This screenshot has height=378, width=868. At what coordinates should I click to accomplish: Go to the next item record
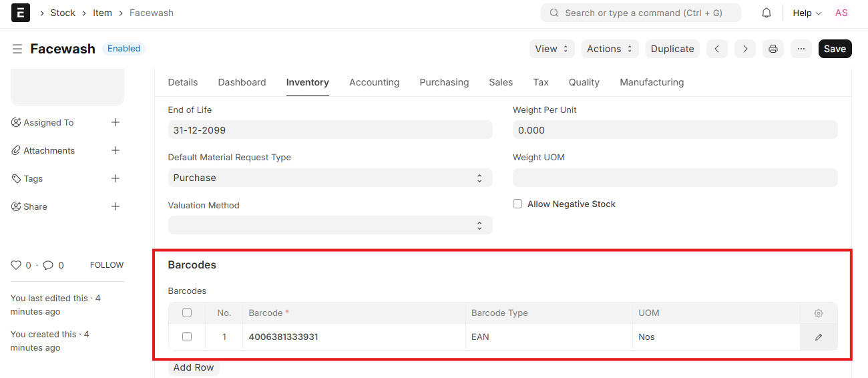(745, 49)
